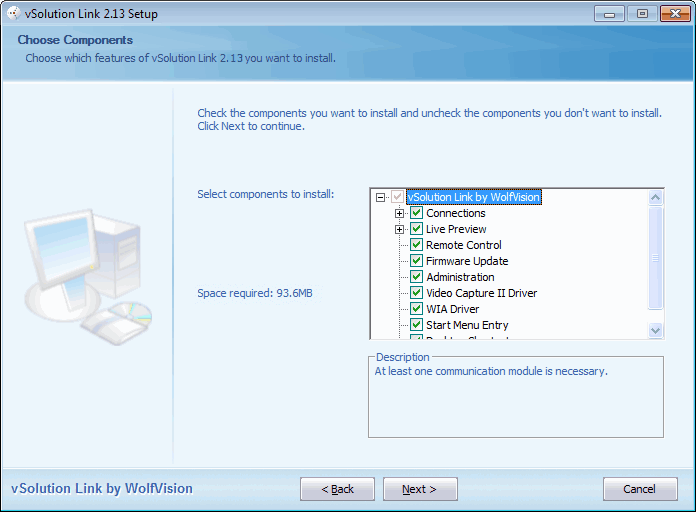This screenshot has height=512, width=696.
Task: Click the component list scrollbar thumb
Action: pos(656,258)
